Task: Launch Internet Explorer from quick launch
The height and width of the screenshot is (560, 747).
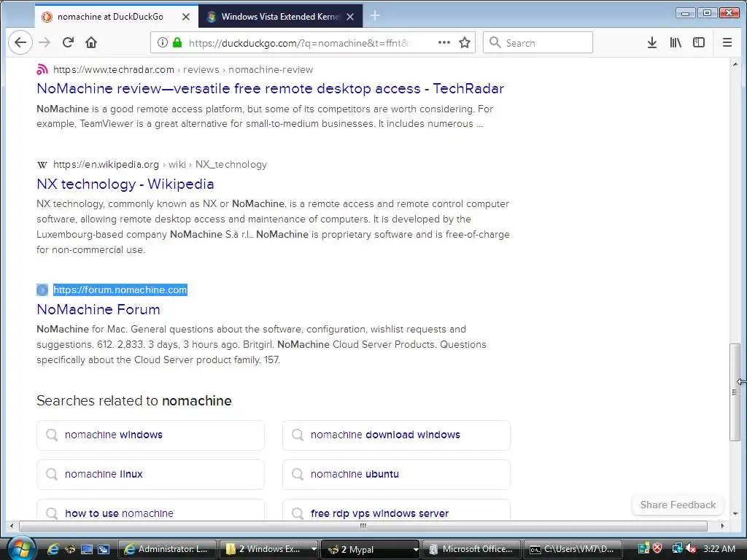Action: click(53, 549)
